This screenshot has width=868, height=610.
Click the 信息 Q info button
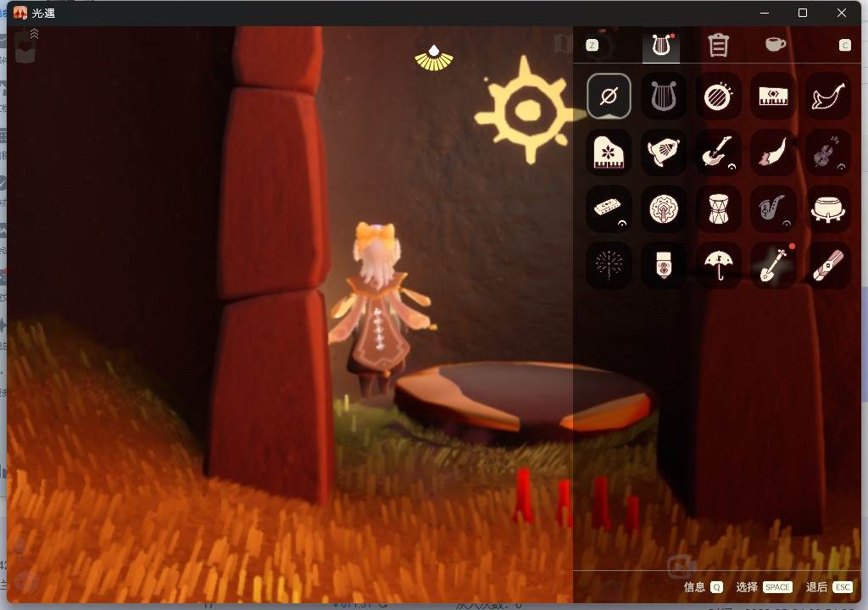click(703, 587)
